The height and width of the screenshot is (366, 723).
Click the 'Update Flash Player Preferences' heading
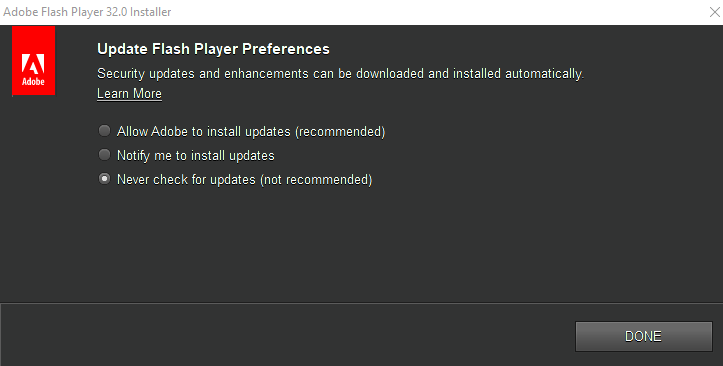[213, 49]
